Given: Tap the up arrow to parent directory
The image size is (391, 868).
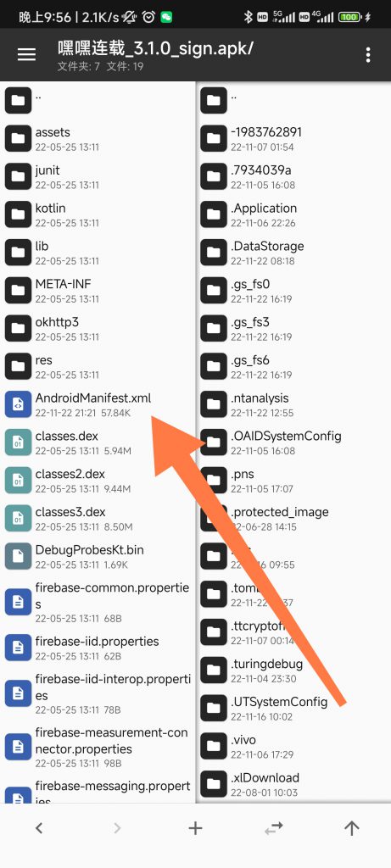Looking at the screenshot, I should point(352,828).
